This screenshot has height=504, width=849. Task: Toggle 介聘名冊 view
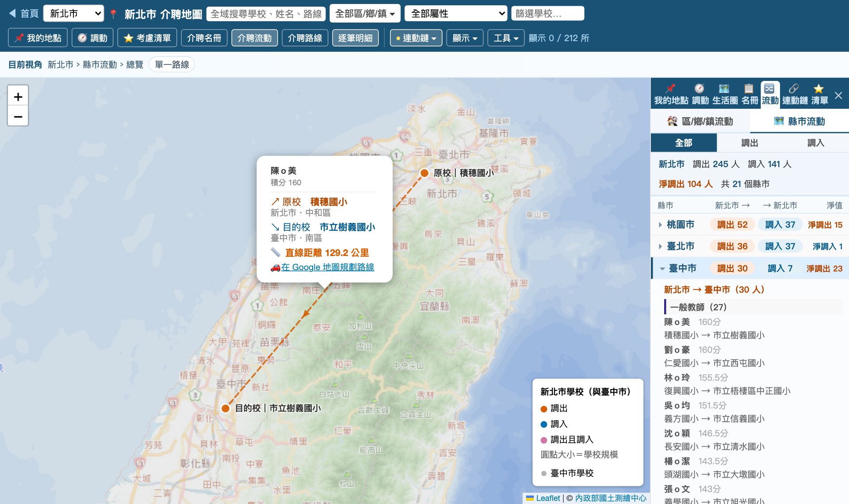pos(204,38)
